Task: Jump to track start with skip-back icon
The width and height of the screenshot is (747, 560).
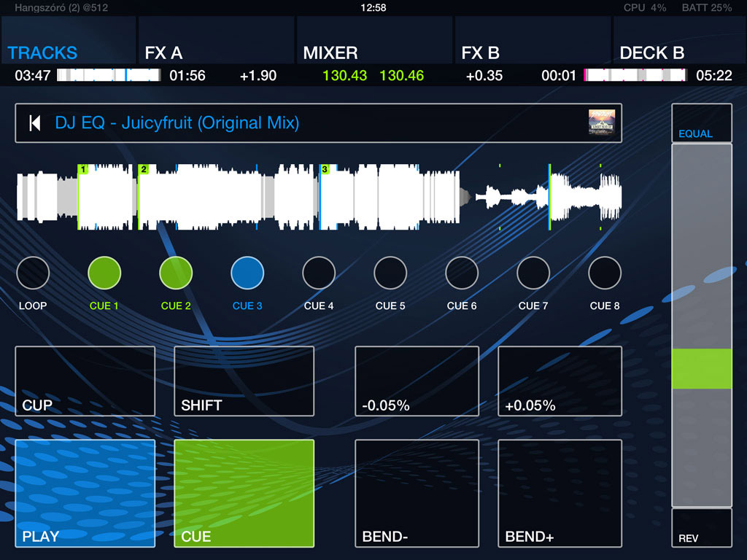Action: (35, 123)
